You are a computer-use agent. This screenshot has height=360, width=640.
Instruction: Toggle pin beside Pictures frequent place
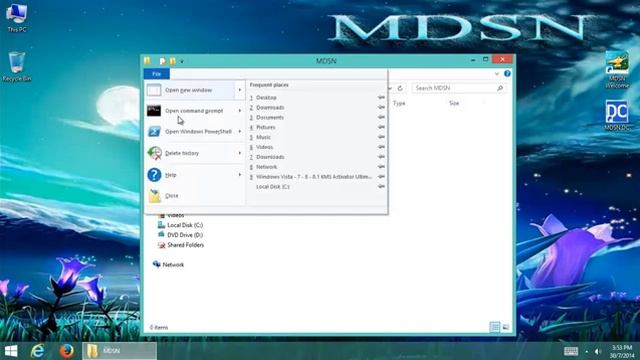coord(381,127)
